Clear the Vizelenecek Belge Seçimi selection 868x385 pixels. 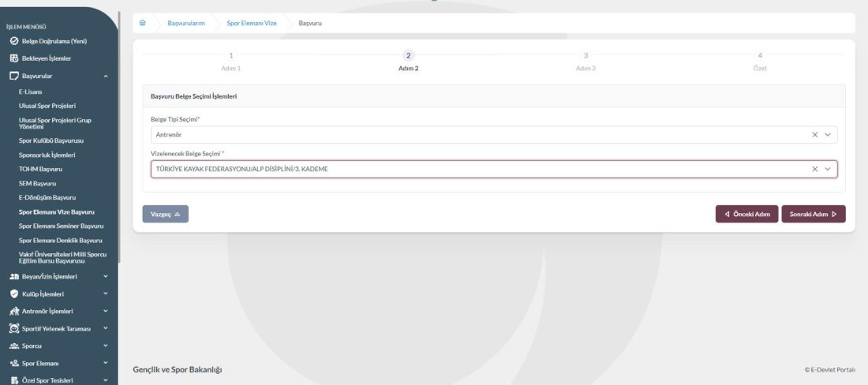(x=815, y=169)
